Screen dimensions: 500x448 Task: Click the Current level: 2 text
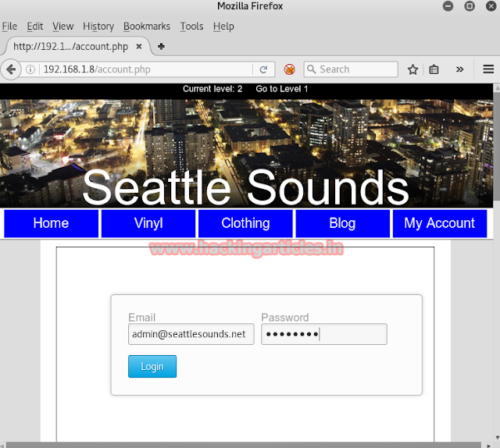pos(212,89)
